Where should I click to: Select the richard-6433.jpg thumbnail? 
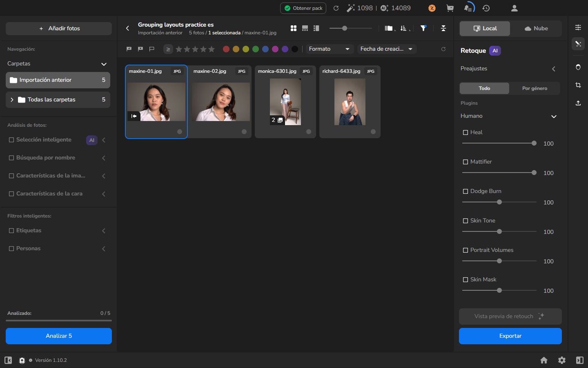[x=350, y=102]
